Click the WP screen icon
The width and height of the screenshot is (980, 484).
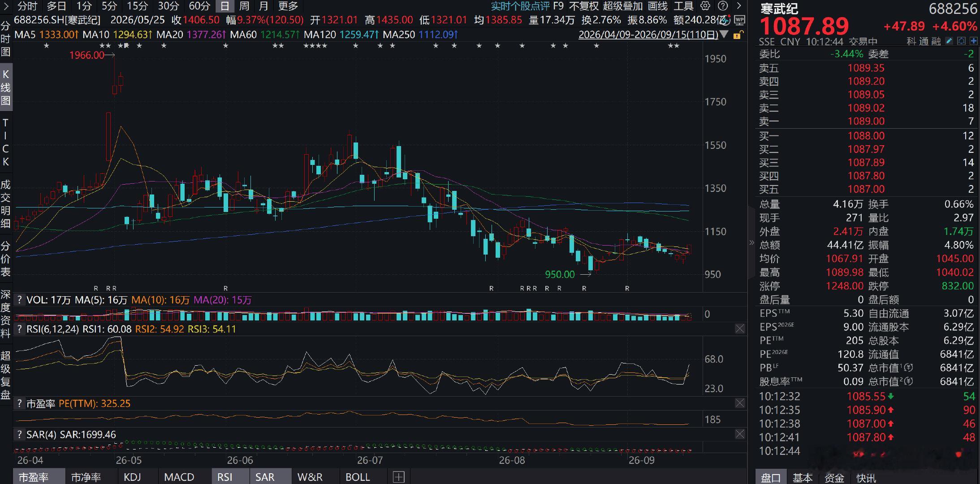coord(739,21)
